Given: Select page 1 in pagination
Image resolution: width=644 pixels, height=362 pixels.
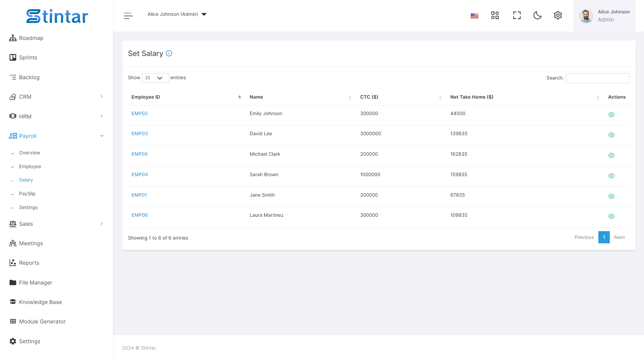Looking at the screenshot, I should [604, 237].
